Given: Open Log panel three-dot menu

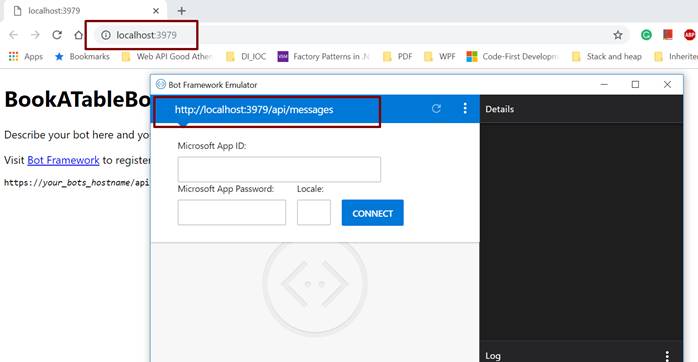Looking at the screenshot, I should tap(667, 355).
